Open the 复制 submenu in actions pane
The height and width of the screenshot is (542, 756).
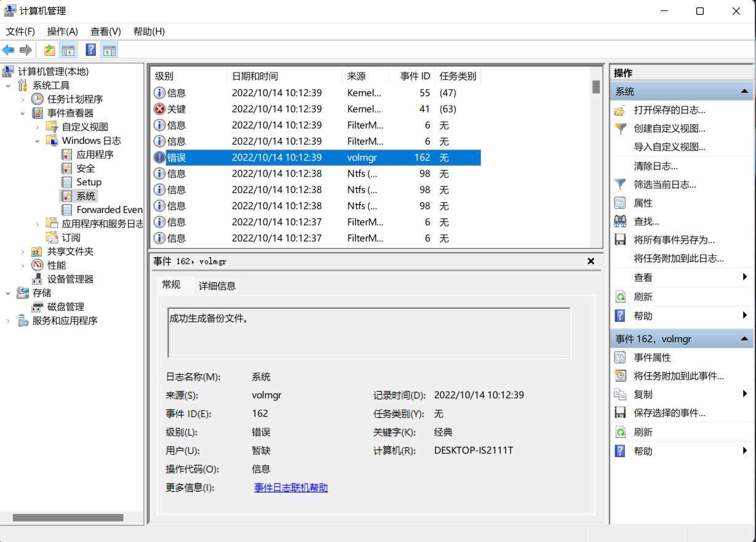point(682,394)
